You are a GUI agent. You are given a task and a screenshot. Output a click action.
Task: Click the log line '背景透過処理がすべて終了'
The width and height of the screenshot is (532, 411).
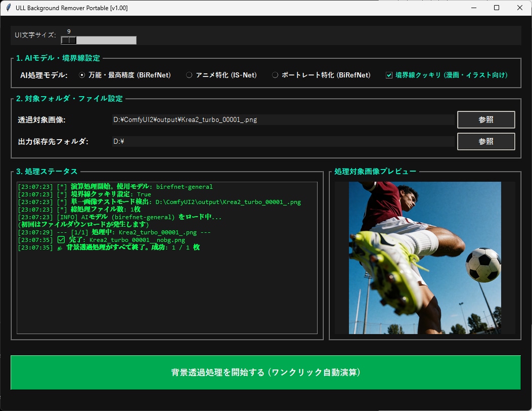pos(109,248)
